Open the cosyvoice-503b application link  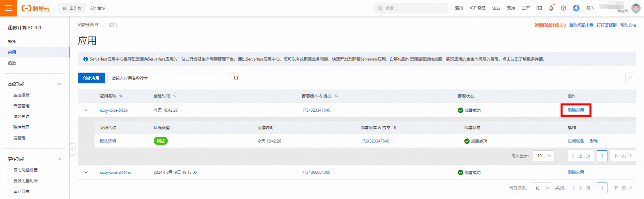pyautogui.click(x=114, y=110)
